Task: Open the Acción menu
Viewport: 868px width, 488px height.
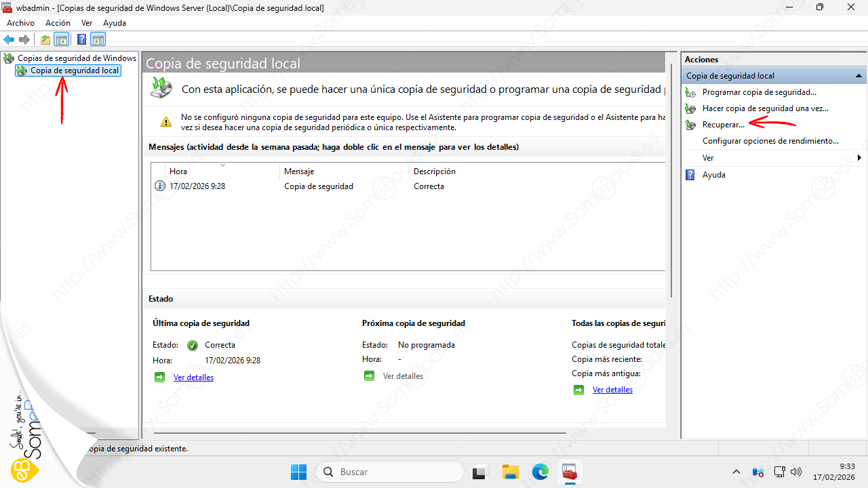Action: point(58,23)
